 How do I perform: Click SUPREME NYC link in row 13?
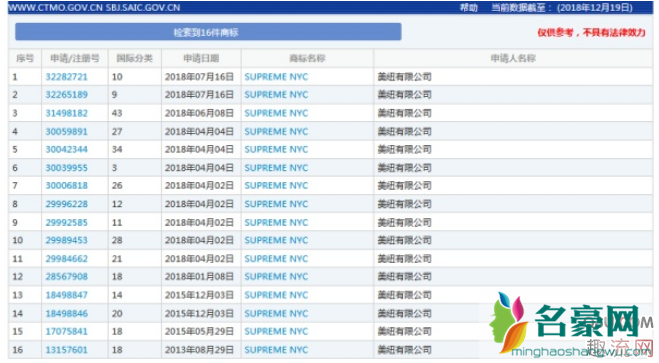(276, 295)
